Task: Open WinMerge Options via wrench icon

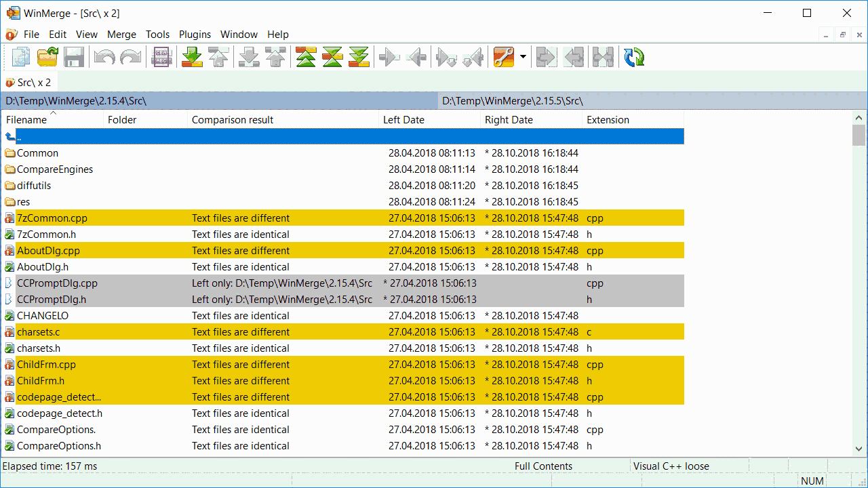Action: (502, 57)
